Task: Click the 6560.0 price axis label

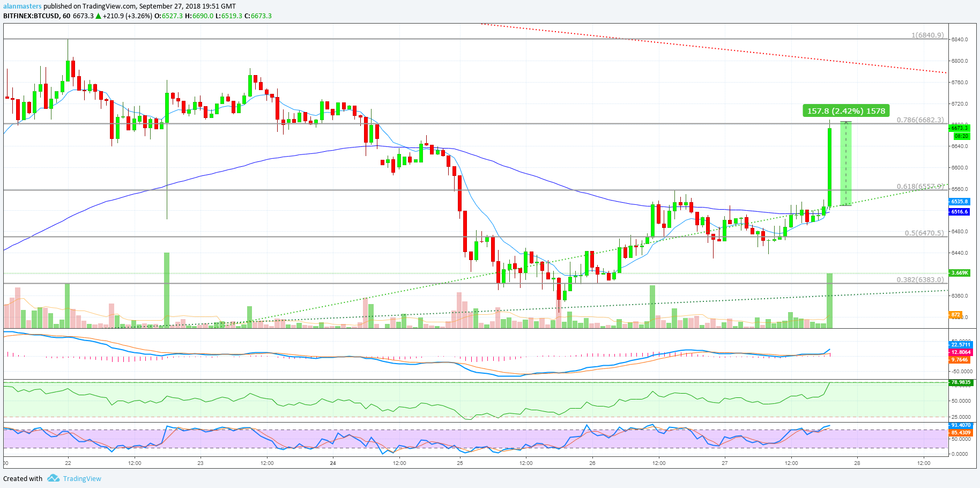Action: 960,189
